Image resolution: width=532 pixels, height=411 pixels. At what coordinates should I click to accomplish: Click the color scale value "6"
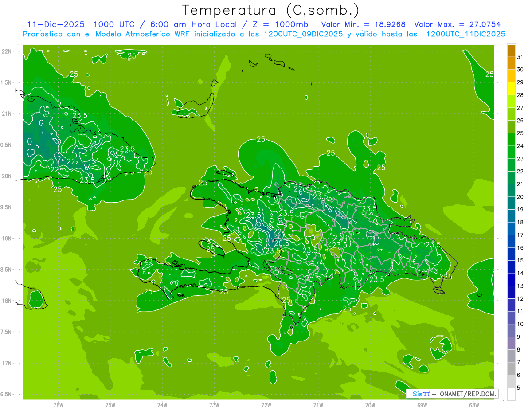519,375
